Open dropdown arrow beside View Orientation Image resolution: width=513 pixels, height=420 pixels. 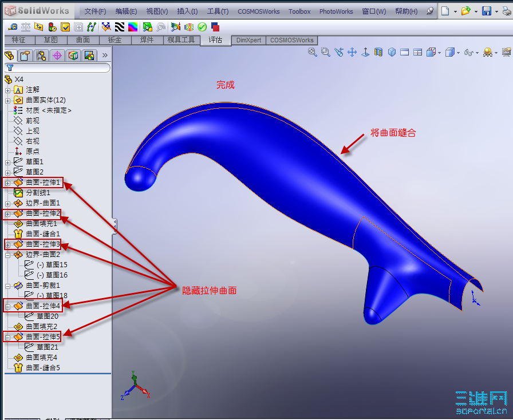[439, 53]
